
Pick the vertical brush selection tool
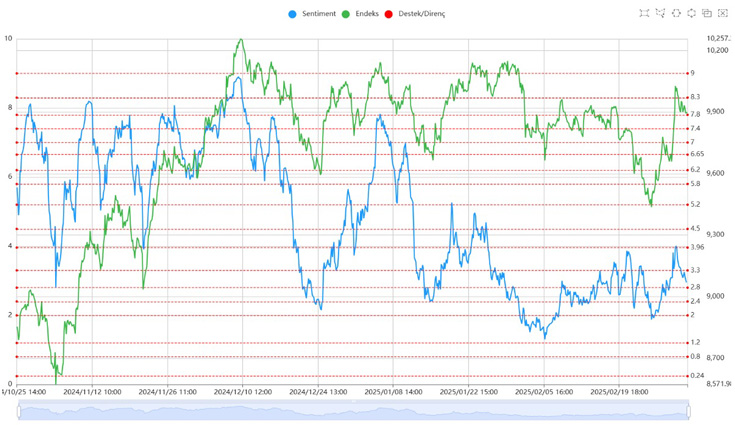[x=692, y=13]
